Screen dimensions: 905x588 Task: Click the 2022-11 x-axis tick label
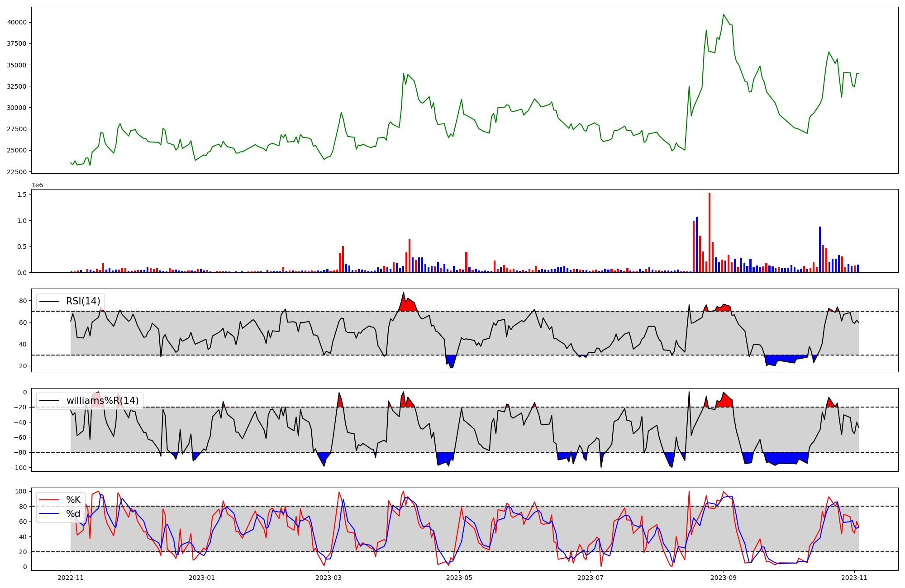click(x=71, y=578)
